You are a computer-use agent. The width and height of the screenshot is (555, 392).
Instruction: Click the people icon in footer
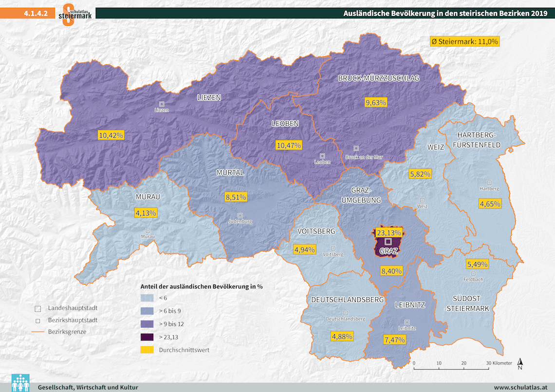pos(20,382)
